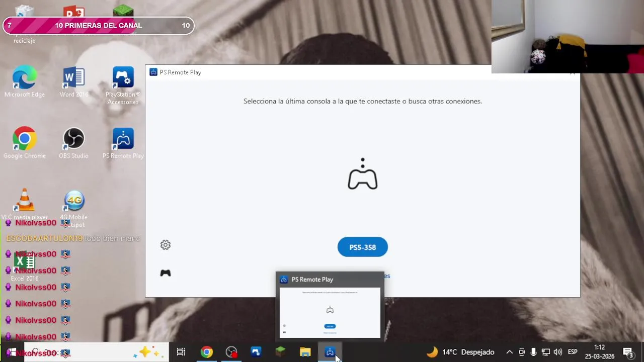
Task: Open clock showing 1:12 date 25-03-2026
Action: (599, 352)
